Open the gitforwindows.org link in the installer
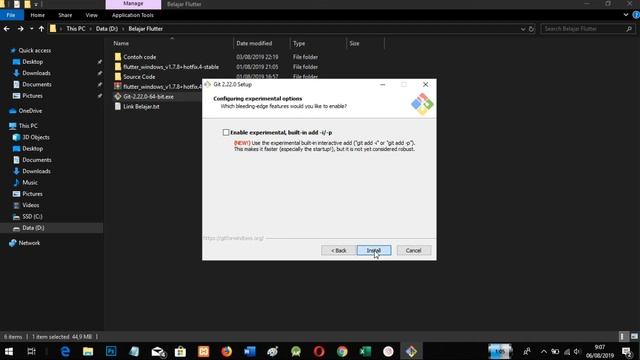The image size is (640, 360). coord(233,238)
